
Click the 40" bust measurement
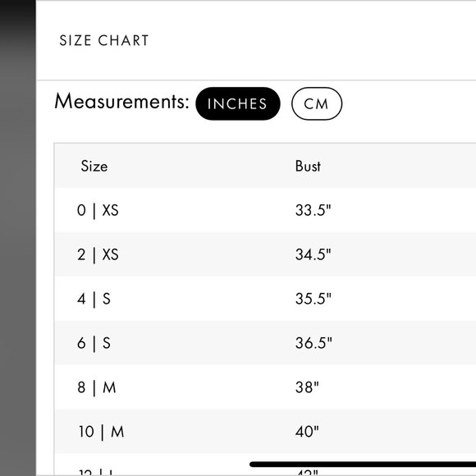pyautogui.click(x=307, y=432)
